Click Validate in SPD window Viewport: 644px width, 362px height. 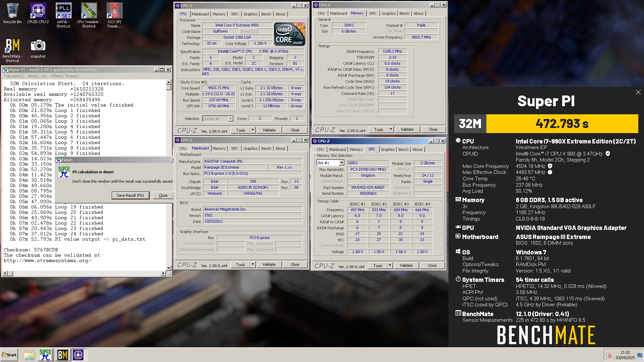pos(406,265)
